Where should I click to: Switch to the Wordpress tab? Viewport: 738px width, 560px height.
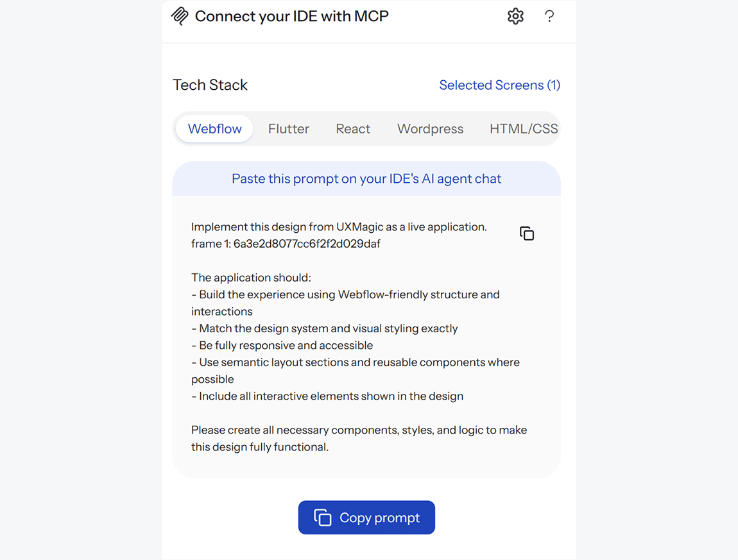pyautogui.click(x=430, y=128)
